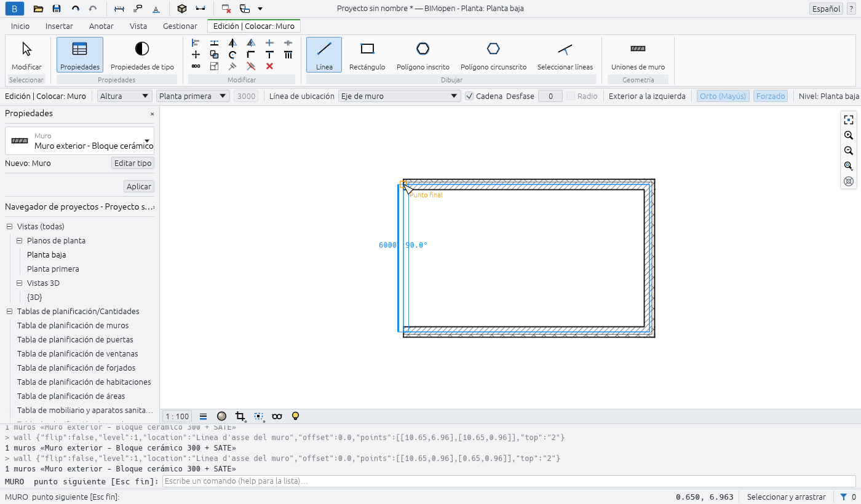Screen dimensions: 861x504
Task: Choose the Rectángulo draw tool
Action: tap(367, 55)
